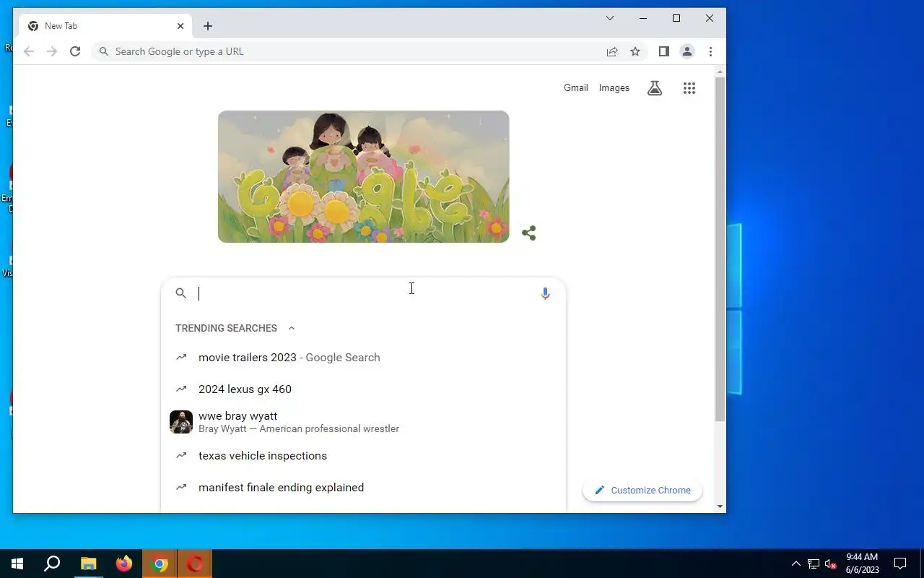Select 'wwe bray wyatt' suggestion
Image resolution: width=924 pixels, height=578 pixels.
(x=364, y=422)
